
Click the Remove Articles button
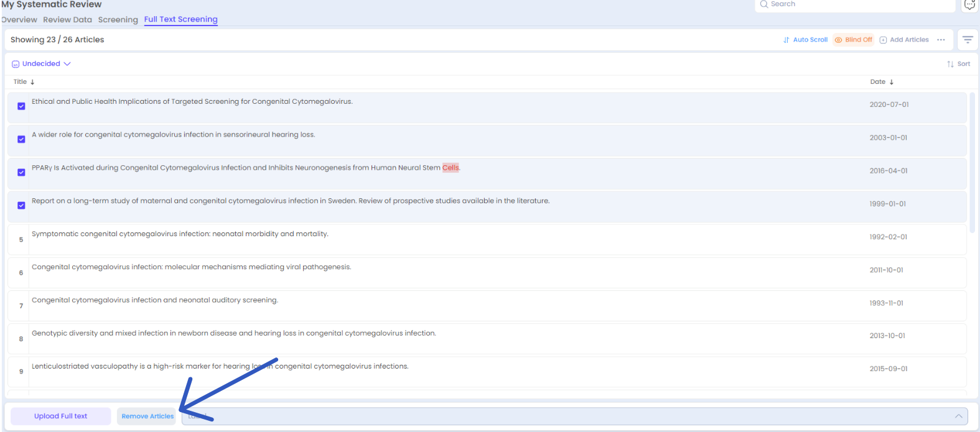coord(147,416)
